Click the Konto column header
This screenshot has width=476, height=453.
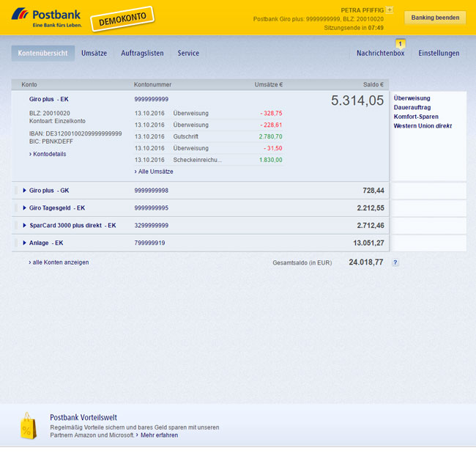click(29, 84)
